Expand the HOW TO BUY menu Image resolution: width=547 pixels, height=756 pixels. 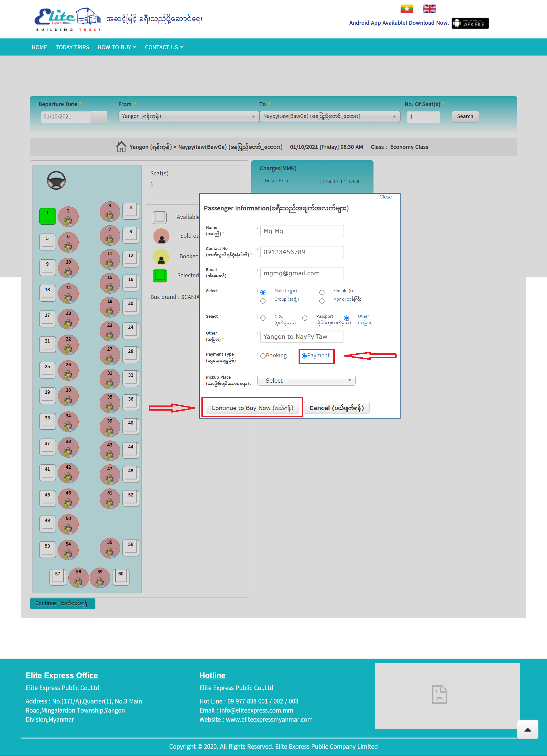[x=117, y=47]
